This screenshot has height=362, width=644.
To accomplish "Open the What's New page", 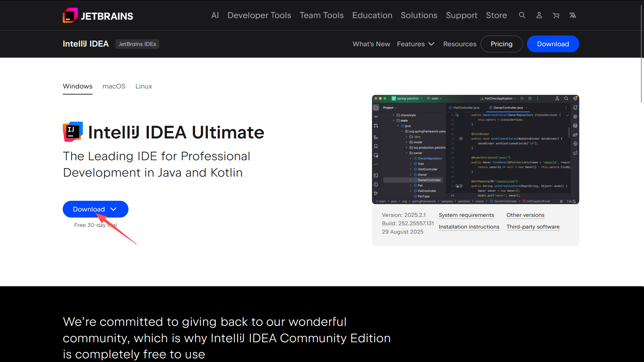I will click(x=371, y=44).
